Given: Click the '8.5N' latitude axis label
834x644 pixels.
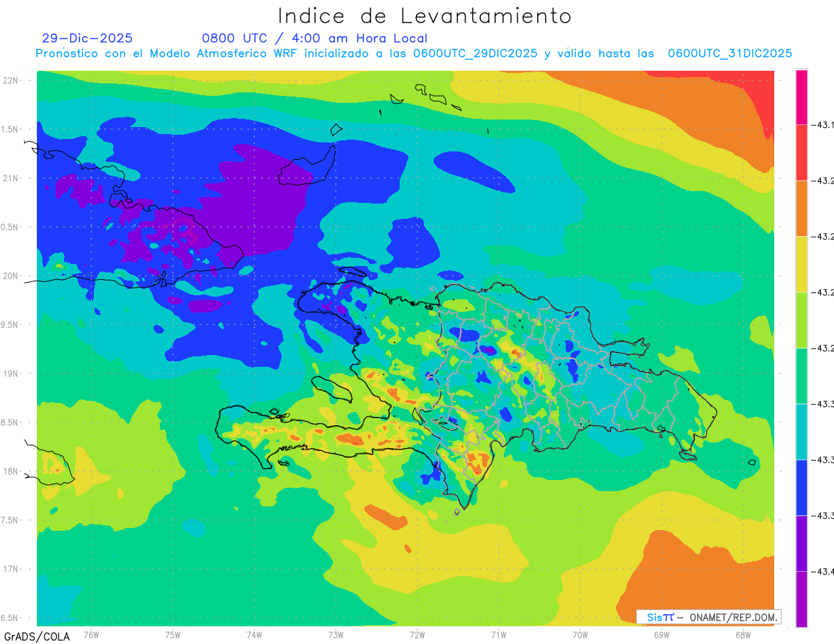Looking at the screenshot, I should [10, 422].
